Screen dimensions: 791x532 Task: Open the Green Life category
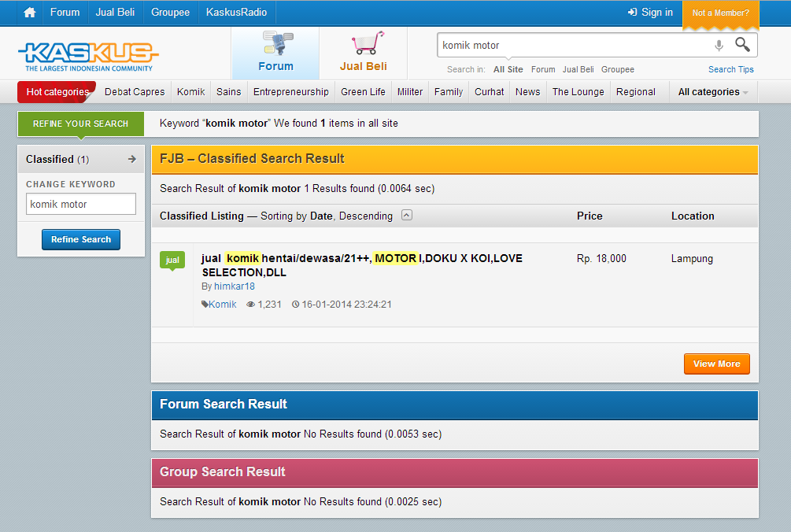click(x=363, y=92)
